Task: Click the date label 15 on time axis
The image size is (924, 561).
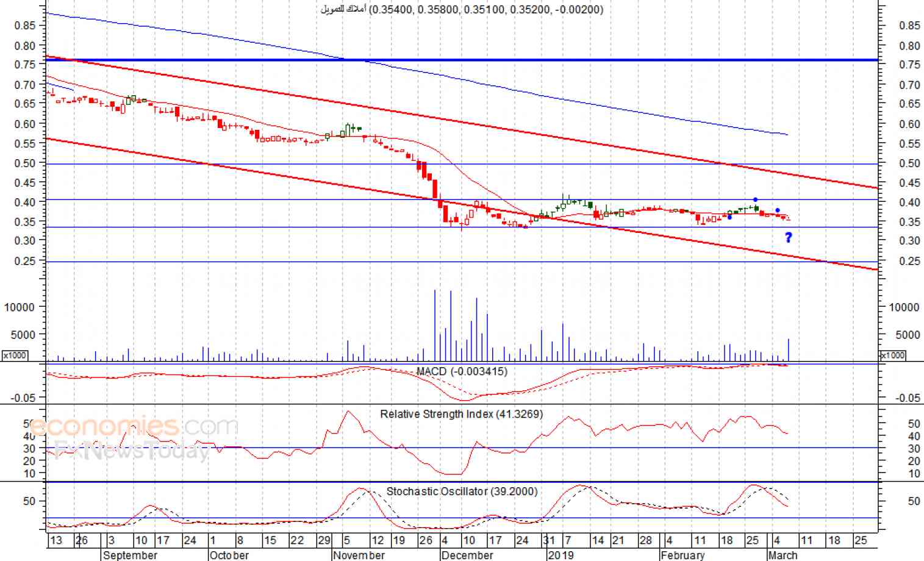Action: pyautogui.click(x=270, y=540)
